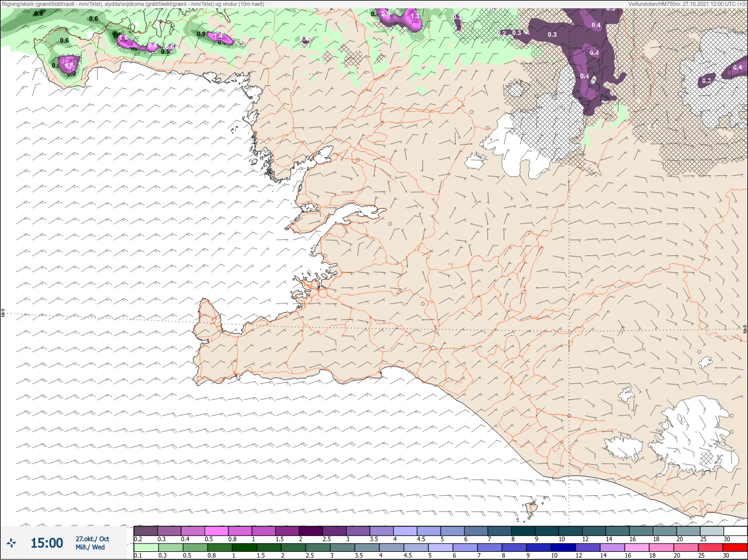Click the '1.4' precipitation value on the map

[219, 36]
